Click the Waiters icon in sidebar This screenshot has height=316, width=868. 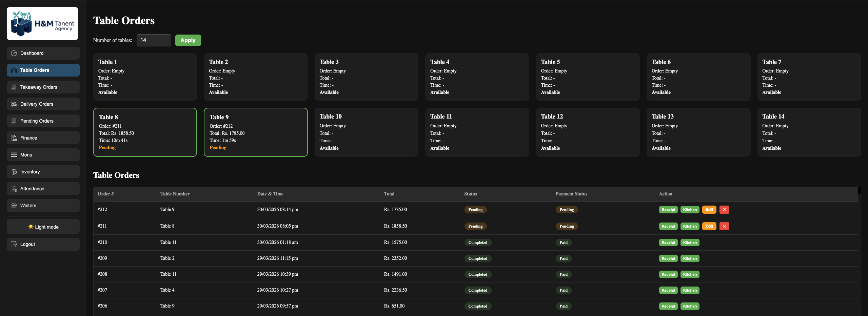[14, 206]
